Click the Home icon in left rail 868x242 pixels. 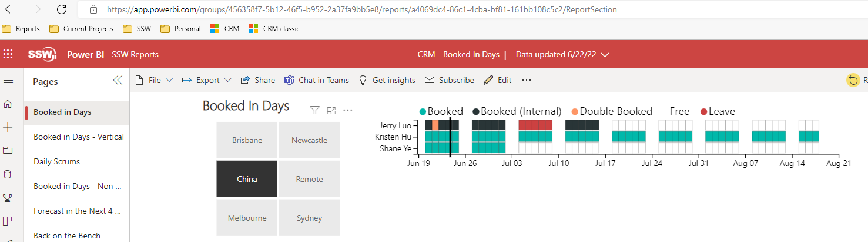click(x=8, y=104)
